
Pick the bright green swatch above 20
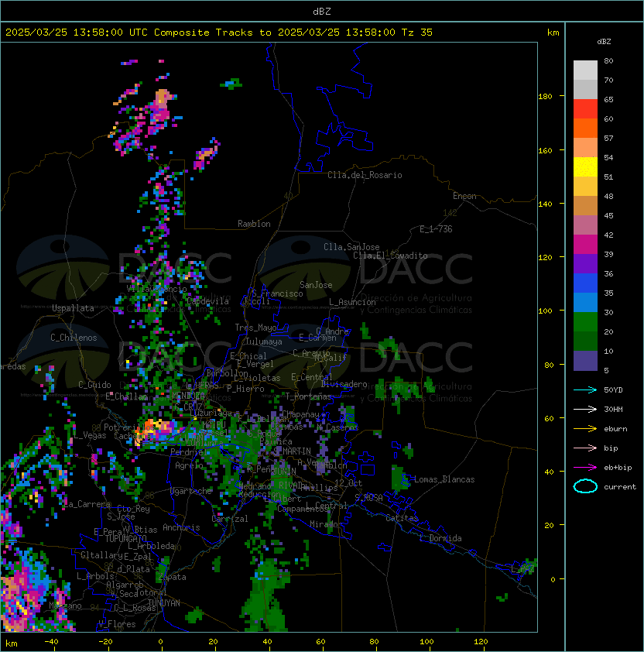(585, 322)
